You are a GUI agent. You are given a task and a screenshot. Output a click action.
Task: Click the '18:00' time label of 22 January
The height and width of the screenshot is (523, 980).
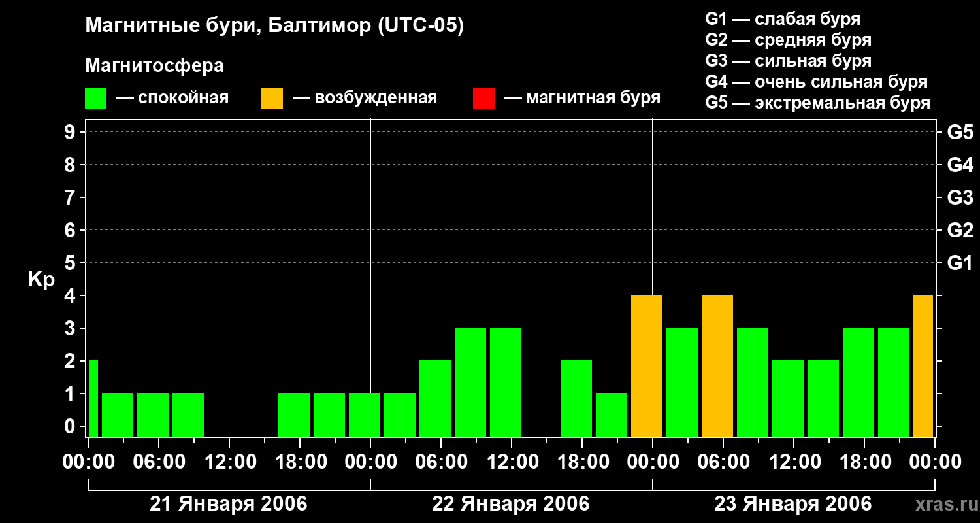[x=582, y=462]
